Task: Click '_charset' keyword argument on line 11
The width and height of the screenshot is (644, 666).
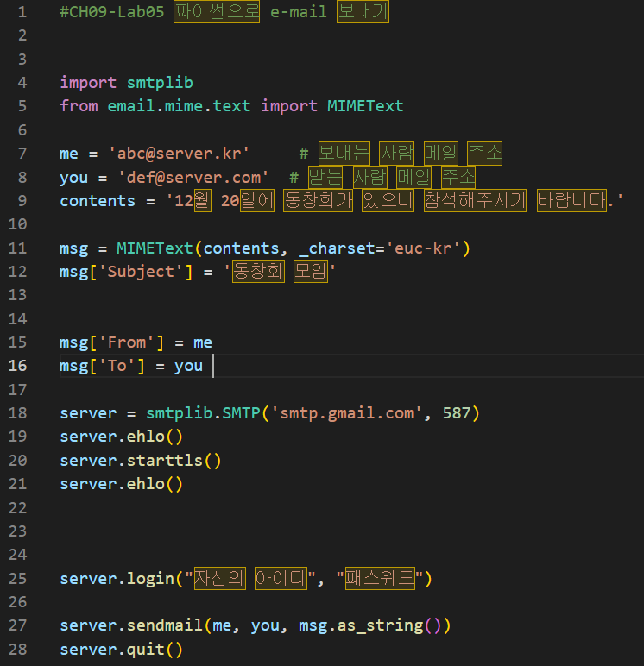Action: pos(337,248)
